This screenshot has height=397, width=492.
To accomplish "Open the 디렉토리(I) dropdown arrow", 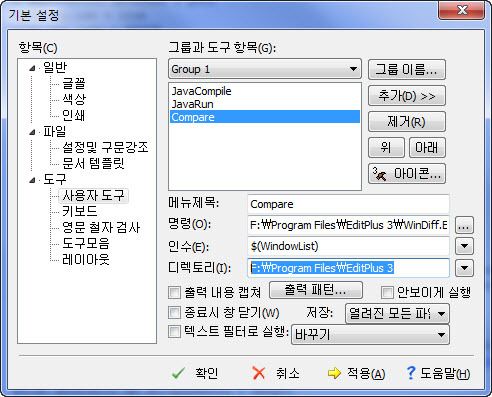I will click(464, 268).
